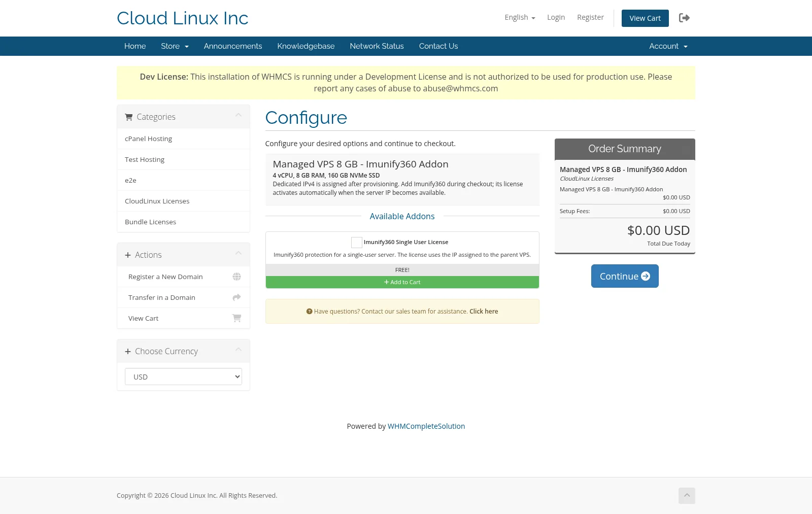Collapse the Choose Currency panel chevron
The image size is (812, 514).
pyautogui.click(x=239, y=350)
